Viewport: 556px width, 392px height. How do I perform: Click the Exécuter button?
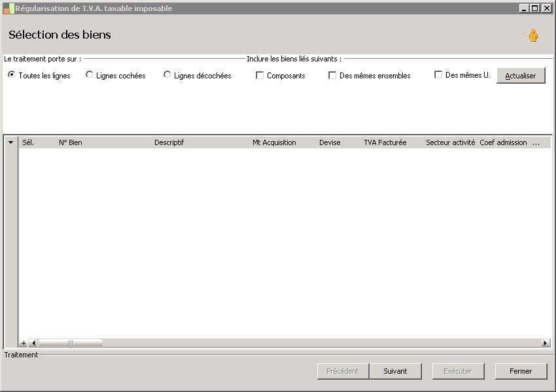[458, 371]
